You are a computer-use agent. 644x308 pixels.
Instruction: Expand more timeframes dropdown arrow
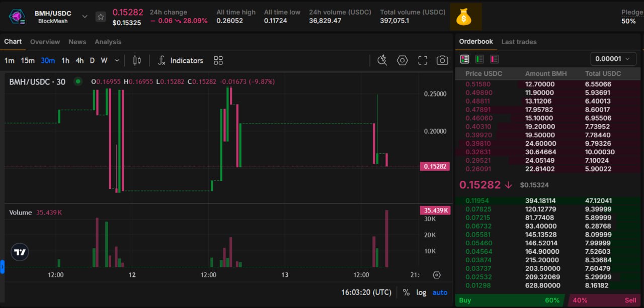[x=117, y=60]
